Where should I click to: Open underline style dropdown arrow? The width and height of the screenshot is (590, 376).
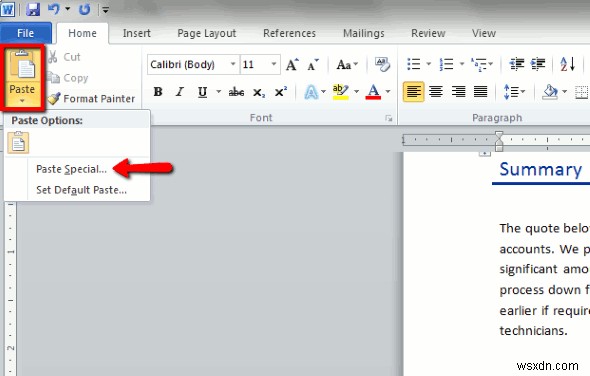[218, 92]
